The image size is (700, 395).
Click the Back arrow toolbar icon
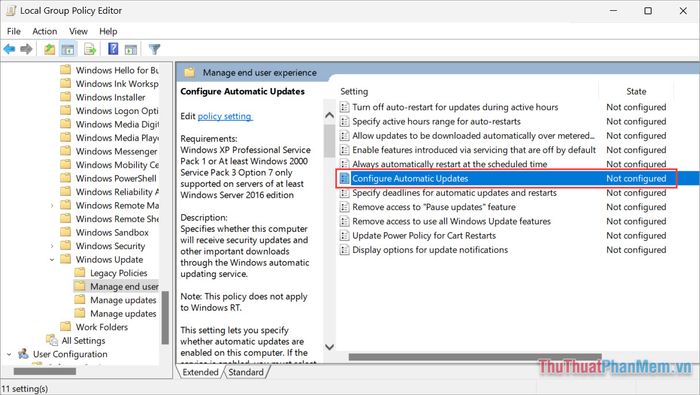[x=9, y=49]
